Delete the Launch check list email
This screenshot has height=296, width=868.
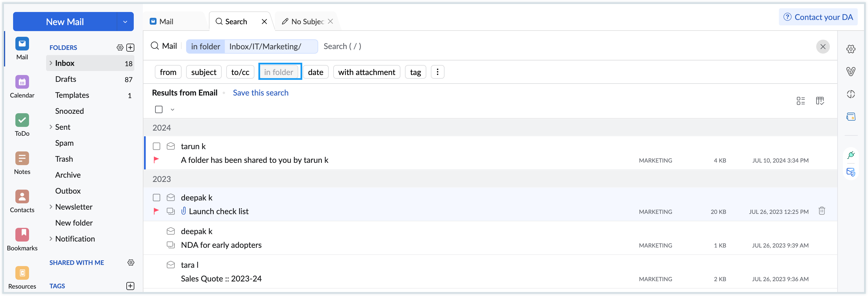point(822,211)
